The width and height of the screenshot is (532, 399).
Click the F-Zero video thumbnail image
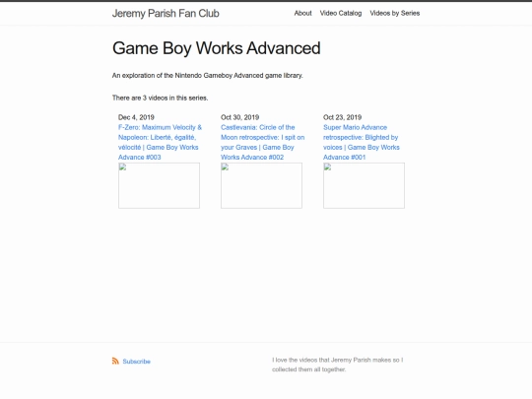pyautogui.click(x=160, y=185)
